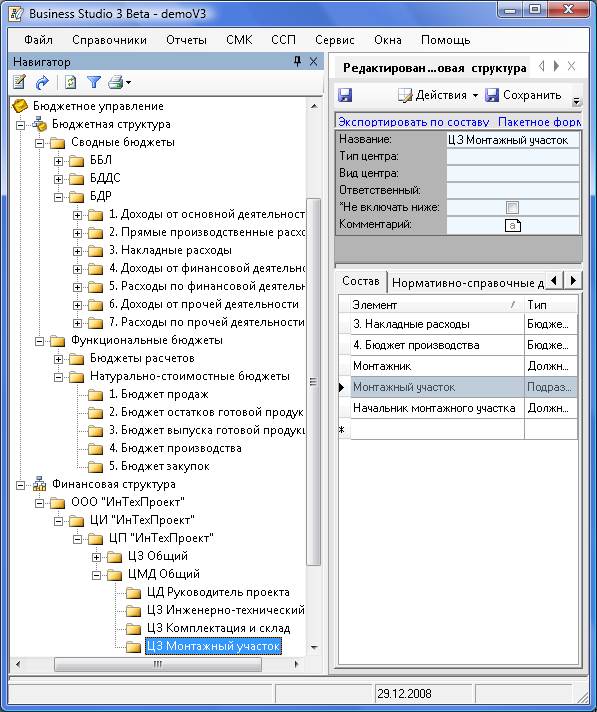Switch to the Состав tab

click(361, 281)
